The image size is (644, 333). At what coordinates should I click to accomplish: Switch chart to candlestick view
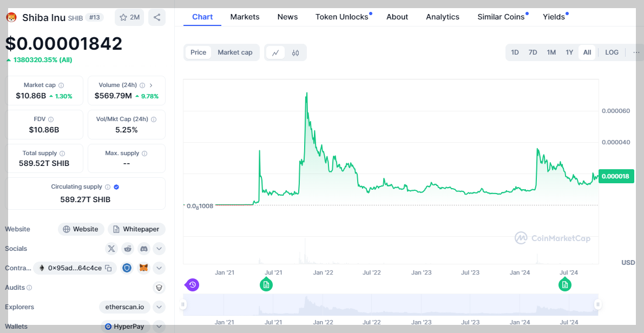point(295,52)
